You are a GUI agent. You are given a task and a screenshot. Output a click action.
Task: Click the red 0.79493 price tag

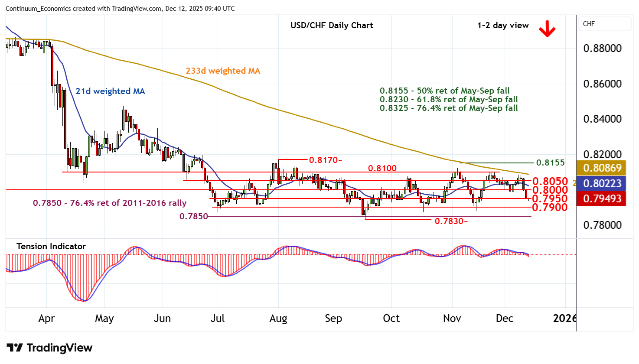tap(601, 199)
